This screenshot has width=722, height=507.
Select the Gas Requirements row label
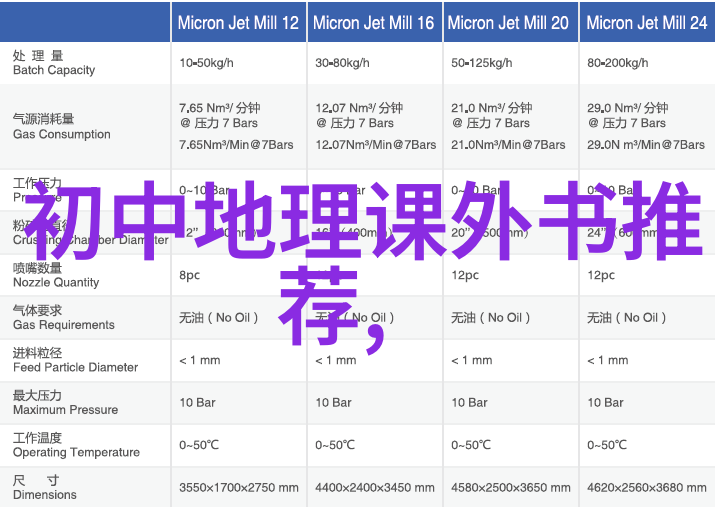coord(64,317)
